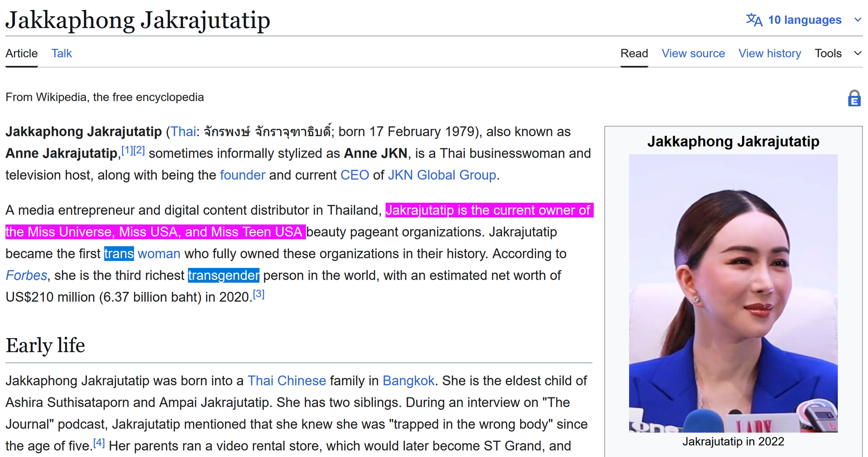Image resolution: width=868 pixels, height=457 pixels.
Task: Open citation reference [2]
Action: 139,150
